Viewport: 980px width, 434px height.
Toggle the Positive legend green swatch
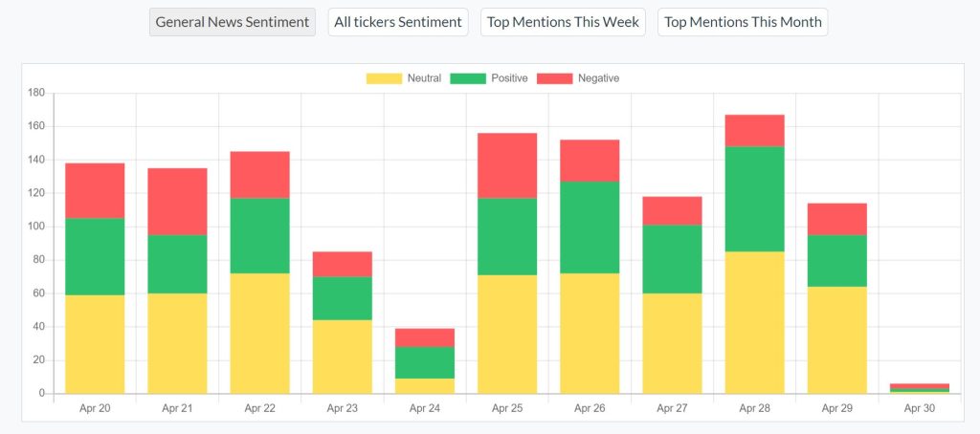[468, 78]
